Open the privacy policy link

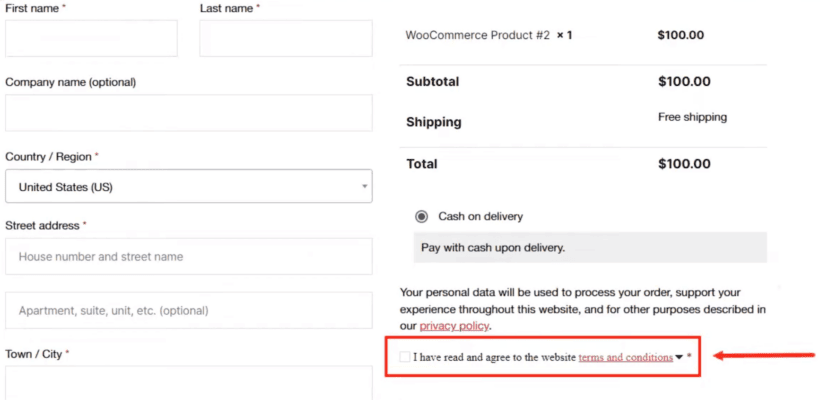[454, 326]
